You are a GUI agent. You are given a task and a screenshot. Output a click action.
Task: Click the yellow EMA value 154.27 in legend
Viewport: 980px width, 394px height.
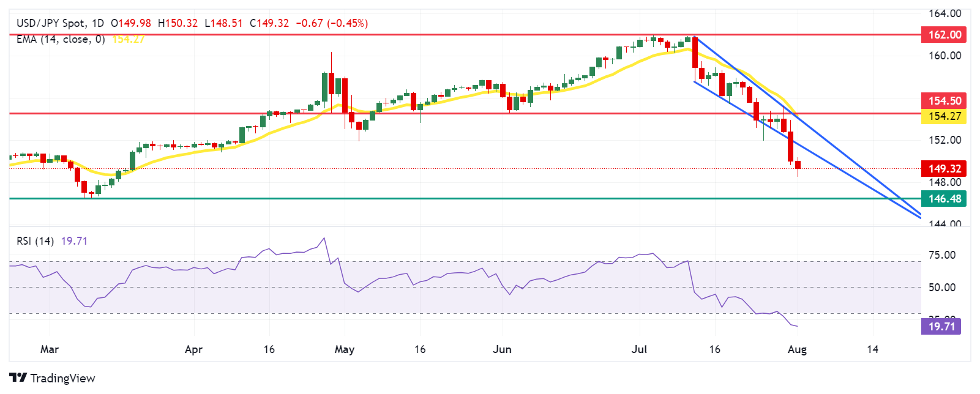(129, 39)
